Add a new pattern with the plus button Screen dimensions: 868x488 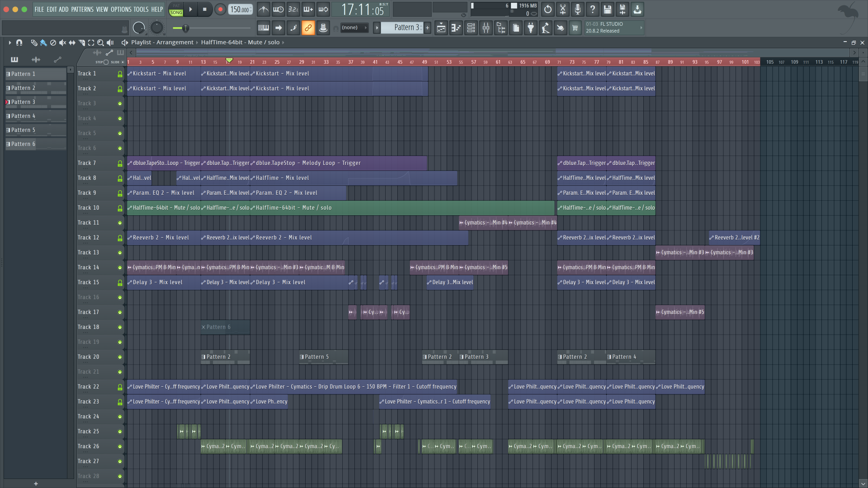pos(427,28)
